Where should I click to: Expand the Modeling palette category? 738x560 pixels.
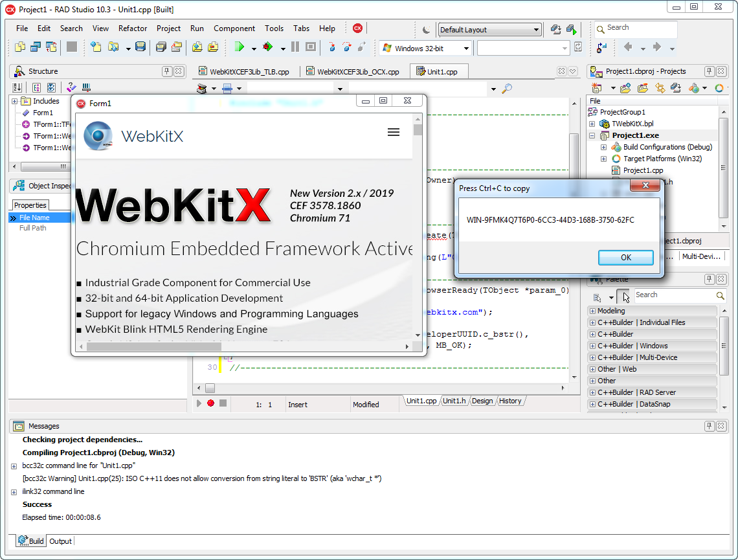[592, 311]
